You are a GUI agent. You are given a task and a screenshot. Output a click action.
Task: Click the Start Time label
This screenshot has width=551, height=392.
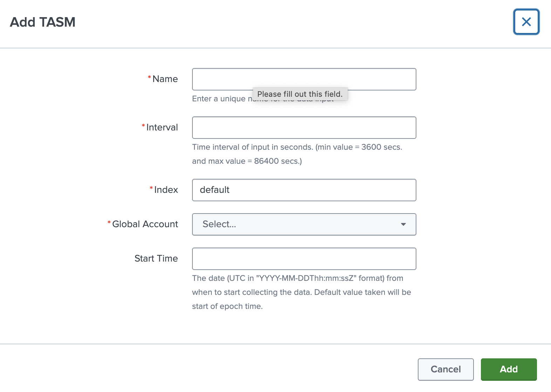(x=156, y=259)
